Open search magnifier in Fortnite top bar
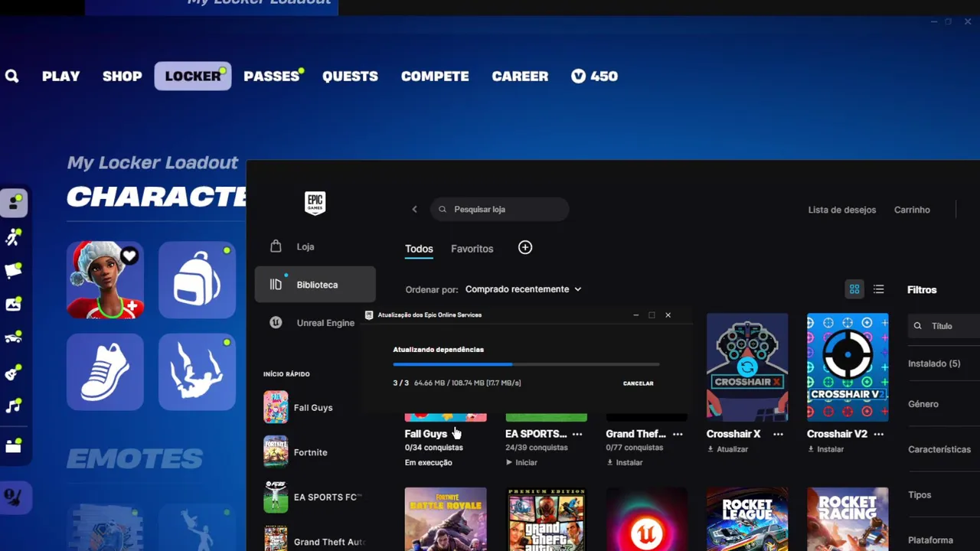Viewport: 980px width, 551px height. tap(11, 76)
